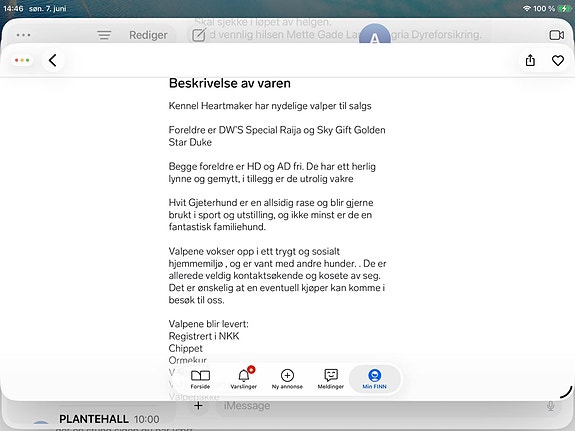The height and width of the screenshot is (431, 575).
Task: Tap the plus button beside iMessage field
Action: pyautogui.click(x=198, y=406)
